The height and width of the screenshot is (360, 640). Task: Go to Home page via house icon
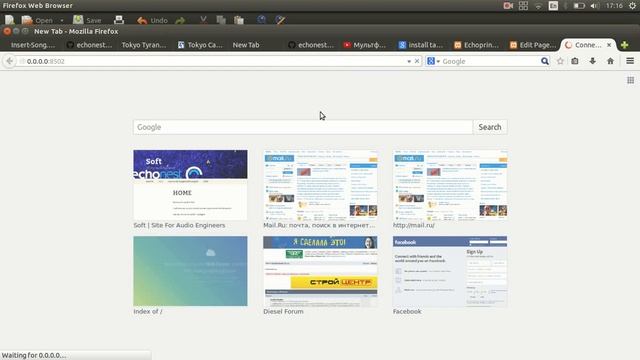point(610,61)
